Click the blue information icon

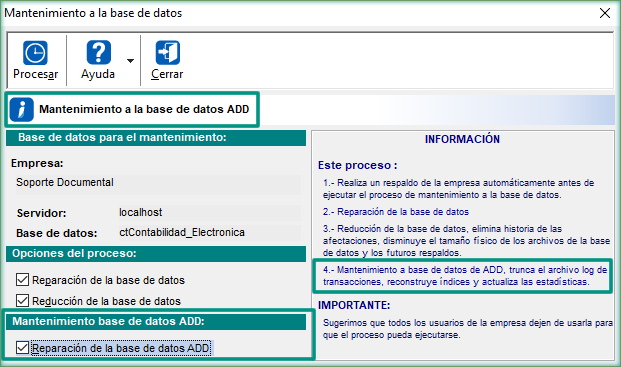tap(22, 109)
